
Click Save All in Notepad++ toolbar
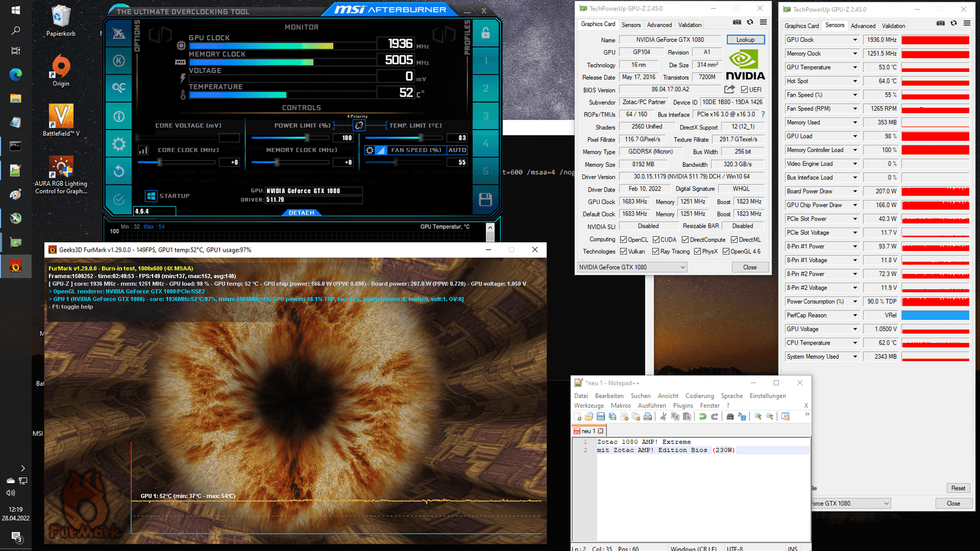613,417
